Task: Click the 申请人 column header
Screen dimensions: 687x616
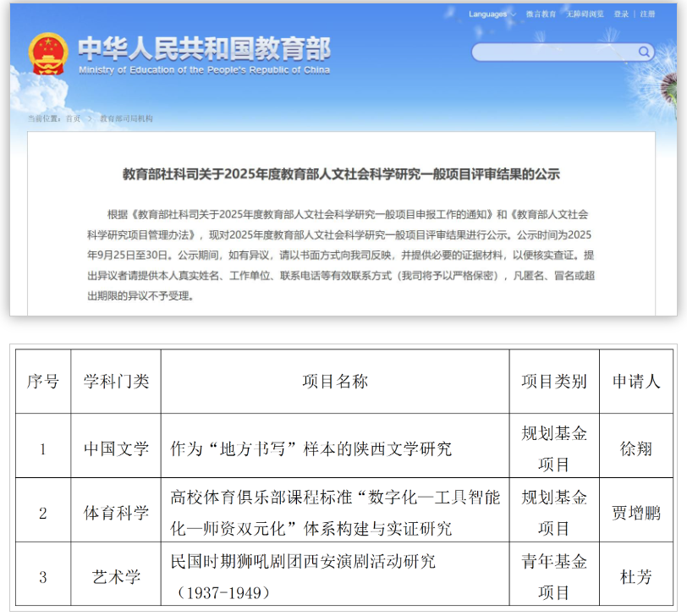Action: [x=636, y=381]
